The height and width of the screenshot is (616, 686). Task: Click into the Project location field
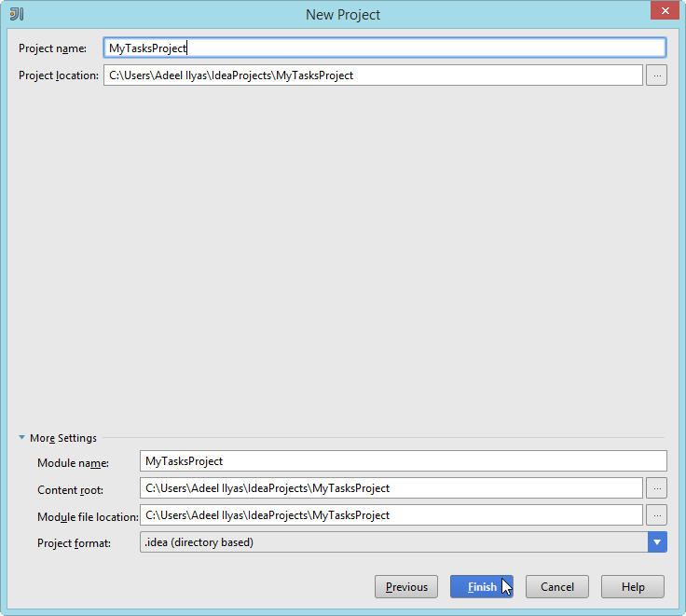click(x=373, y=75)
